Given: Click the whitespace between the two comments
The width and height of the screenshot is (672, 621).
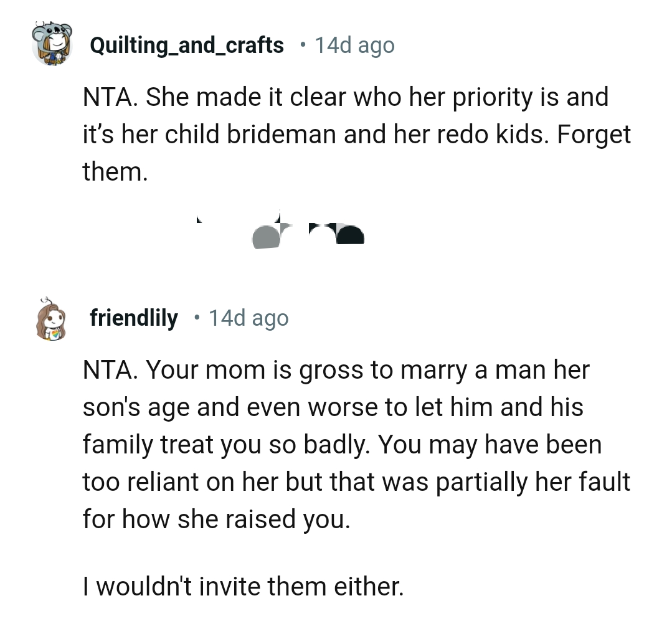Looking at the screenshot, I should (x=336, y=274).
